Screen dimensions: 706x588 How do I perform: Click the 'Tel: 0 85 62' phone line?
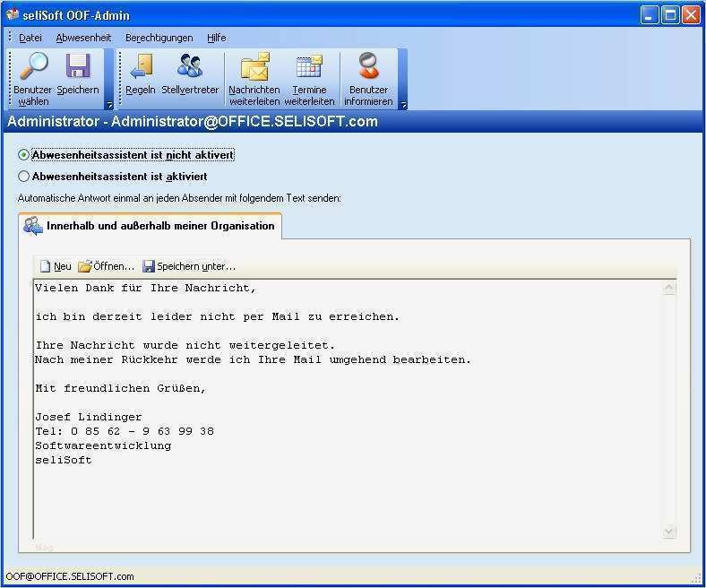pos(125,431)
